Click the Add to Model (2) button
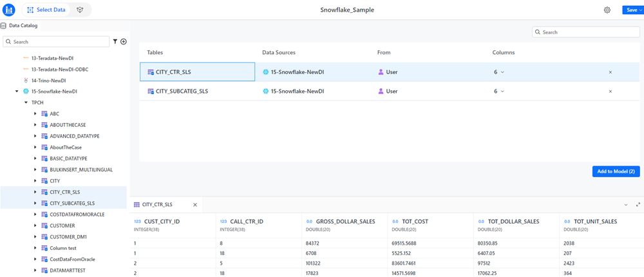 (616, 171)
